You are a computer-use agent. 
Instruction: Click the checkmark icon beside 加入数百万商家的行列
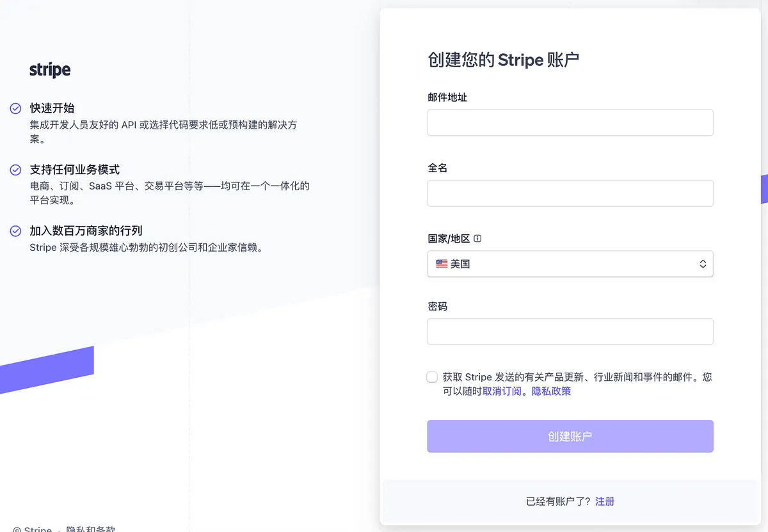pyautogui.click(x=16, y=231)
